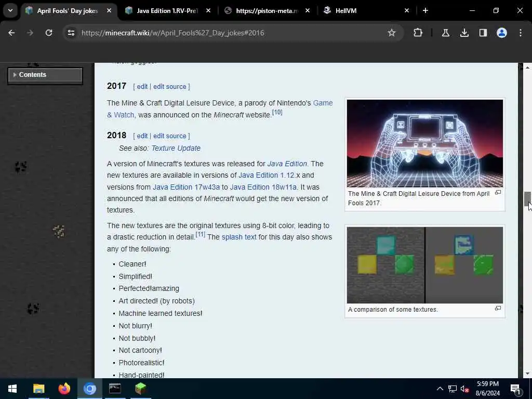
Task: Show hidden system tray icons
Action: tap(440, 389)
